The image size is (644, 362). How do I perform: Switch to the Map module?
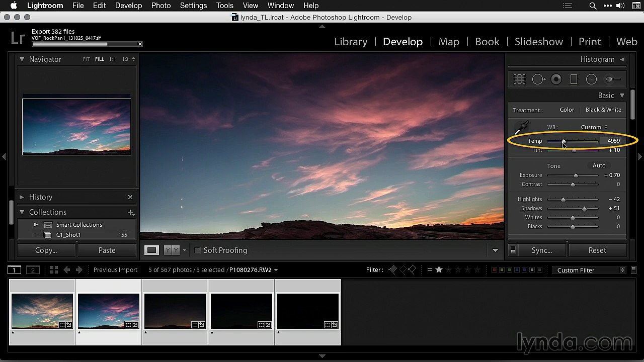pyautogui.click(x=449, y=42)
